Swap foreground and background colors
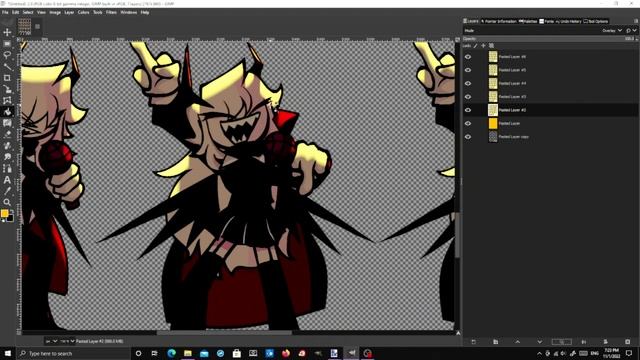 coord(11,211)
